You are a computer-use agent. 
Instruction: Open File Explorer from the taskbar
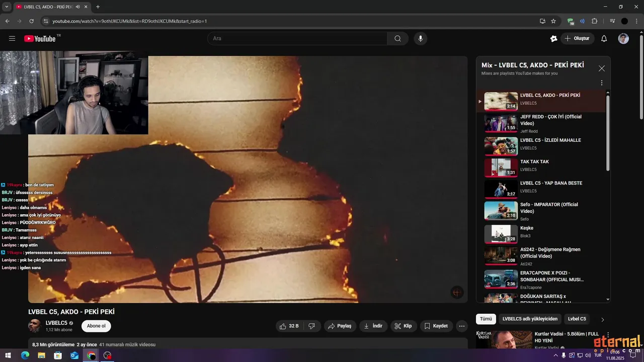42,355
